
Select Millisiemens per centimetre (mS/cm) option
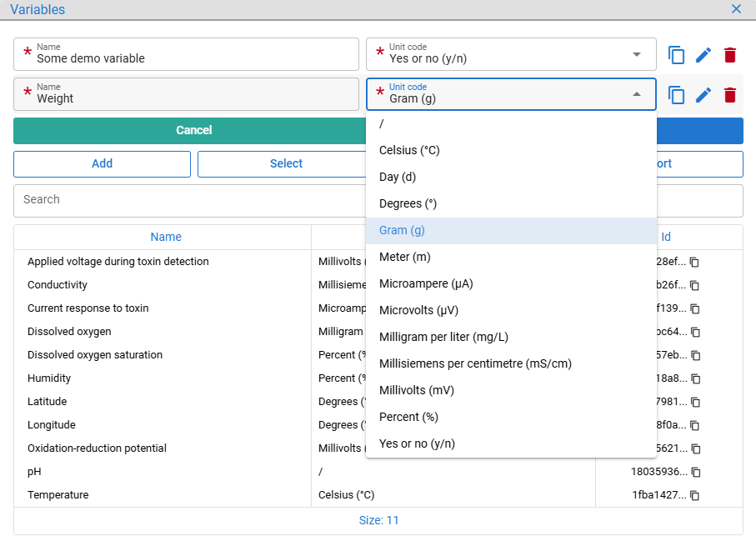tap(511, 364)
